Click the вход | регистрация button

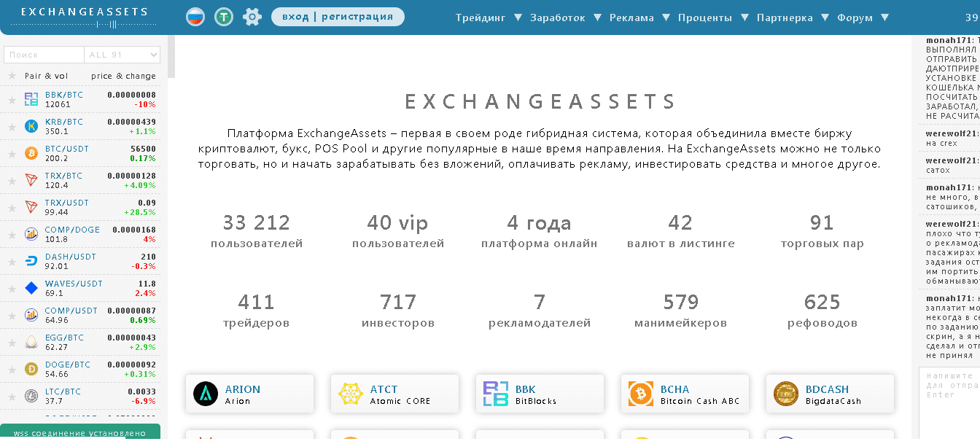tap(338, 17)
